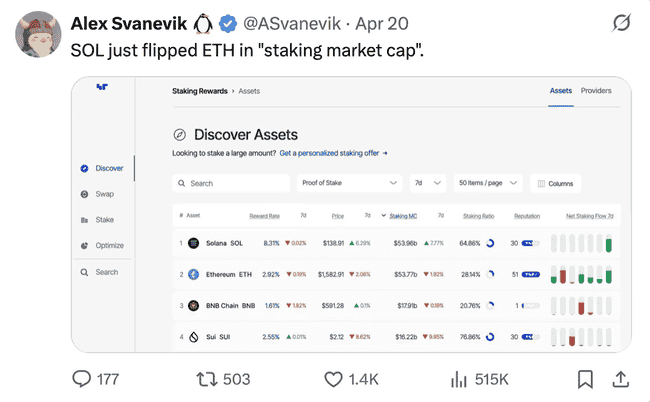
Task: Open post analytics views icon
Action: 460,379
